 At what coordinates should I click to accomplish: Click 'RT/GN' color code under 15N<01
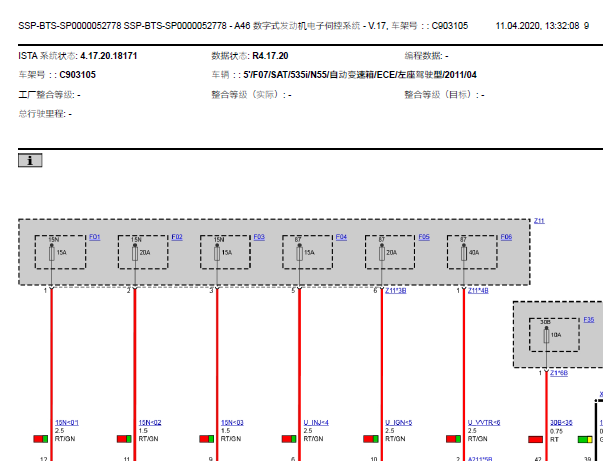pyautogui.click(x=65, y=439)
